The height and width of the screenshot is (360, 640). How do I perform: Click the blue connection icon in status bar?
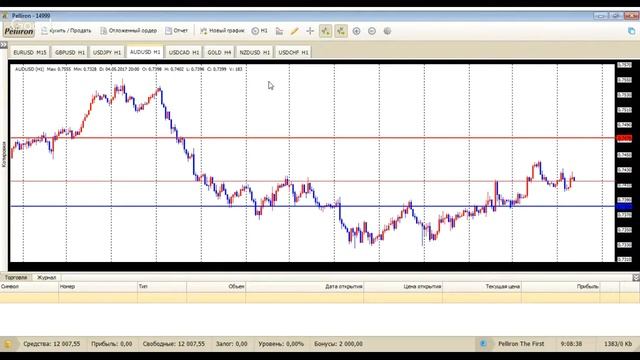point(483,344)
